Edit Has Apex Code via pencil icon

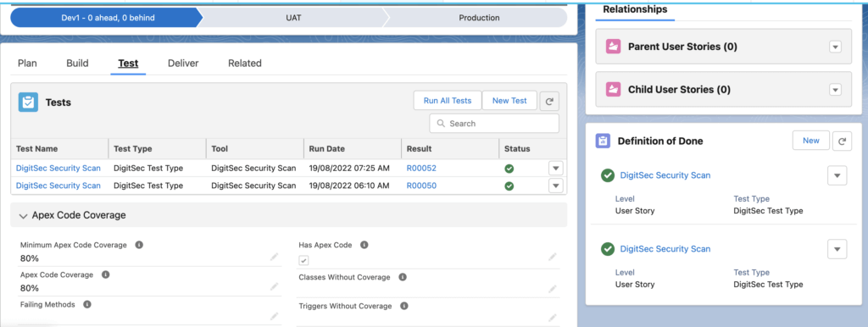(552, 257)
